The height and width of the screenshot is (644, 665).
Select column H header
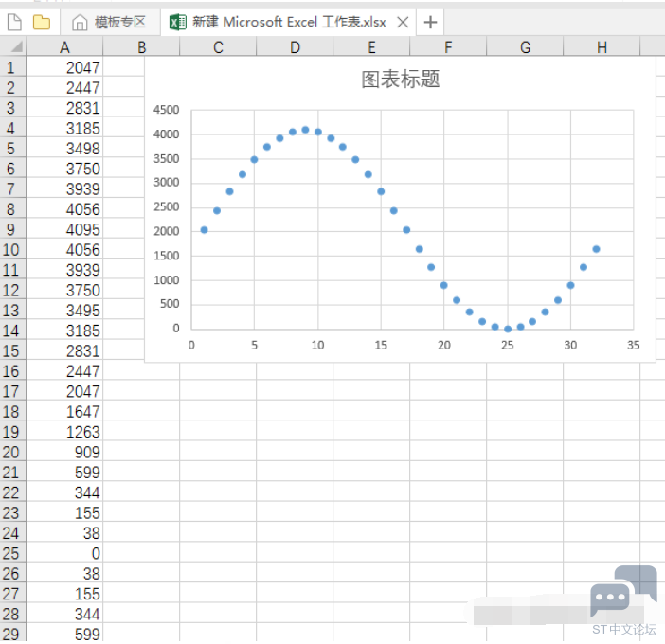pyautogui.click(x=602, y=46)
